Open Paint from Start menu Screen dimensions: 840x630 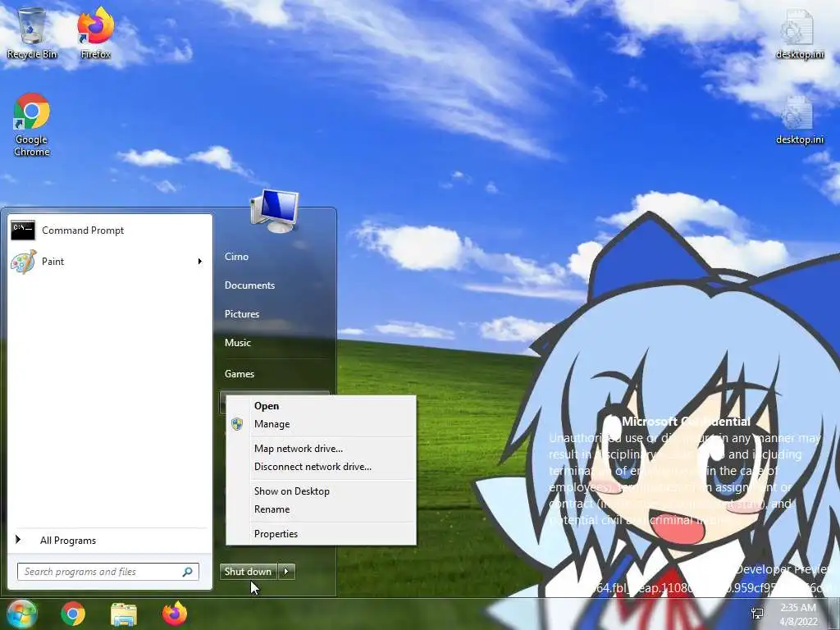(x=102, y=262)
